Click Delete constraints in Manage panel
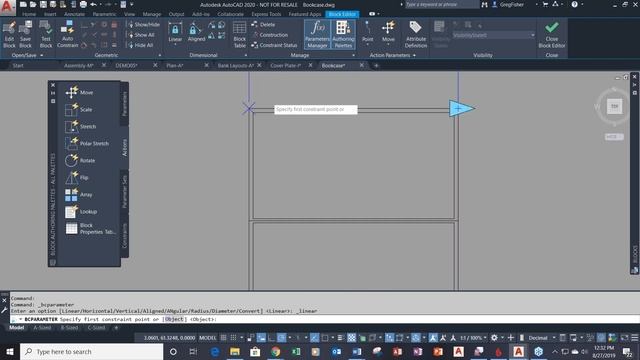This screenshot has height=360, width=640. tap(263, 24)
